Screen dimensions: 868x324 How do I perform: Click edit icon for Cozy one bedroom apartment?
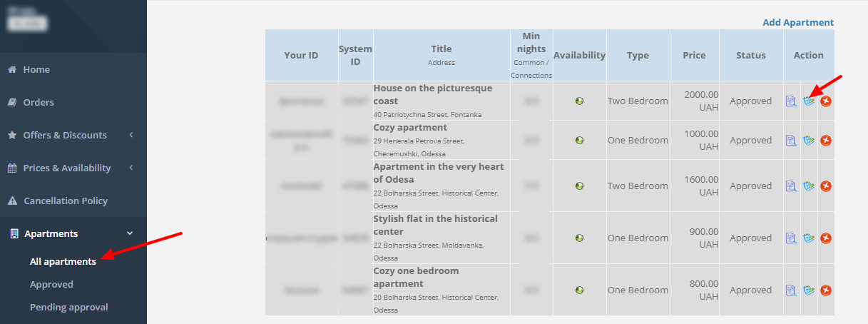(809, 290)
